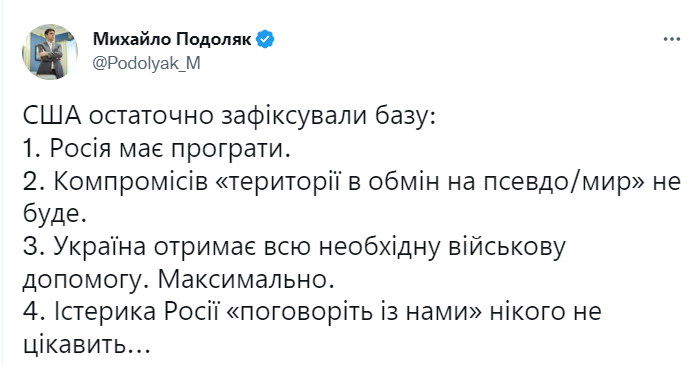Select point 1 'Росія має програти.'
Image resolution: width=695 pixels, height=366 pixels.
(157, 149)
